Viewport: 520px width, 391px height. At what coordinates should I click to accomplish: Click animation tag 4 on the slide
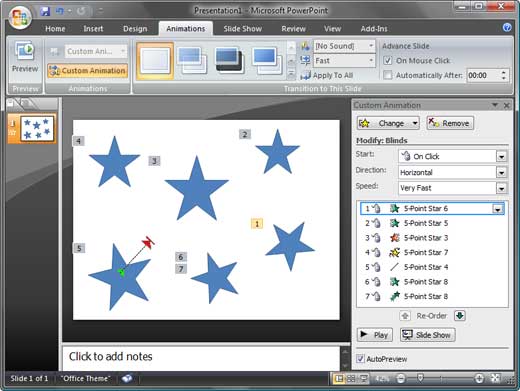click(x=79, y=141)
